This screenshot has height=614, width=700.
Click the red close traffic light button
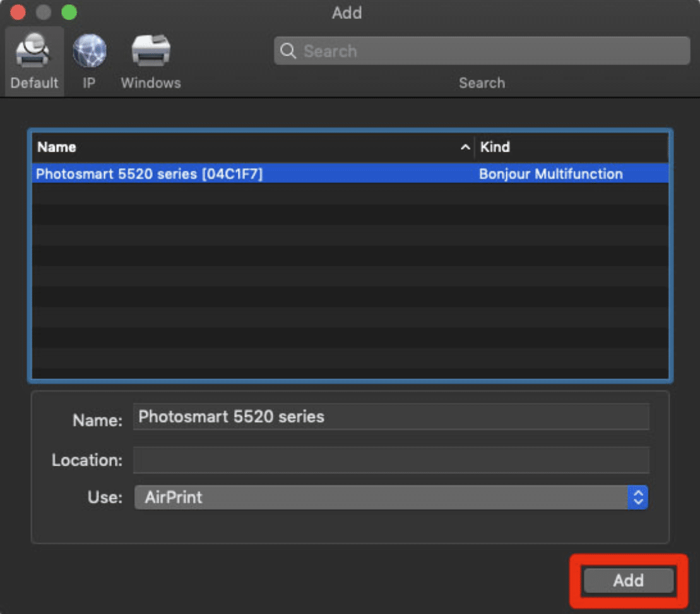pyautogui.click(x=17, y=12)
